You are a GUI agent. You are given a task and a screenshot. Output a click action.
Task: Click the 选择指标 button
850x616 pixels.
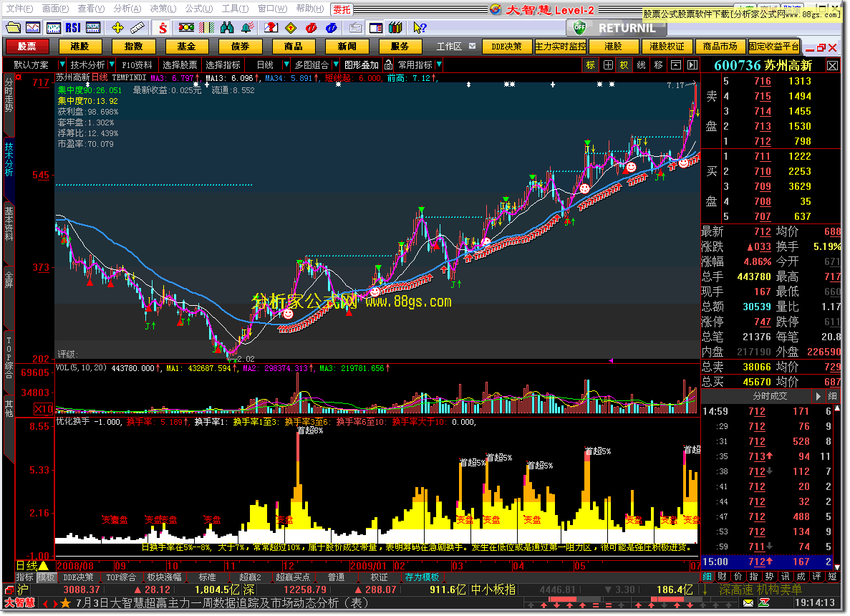(223, 64)
